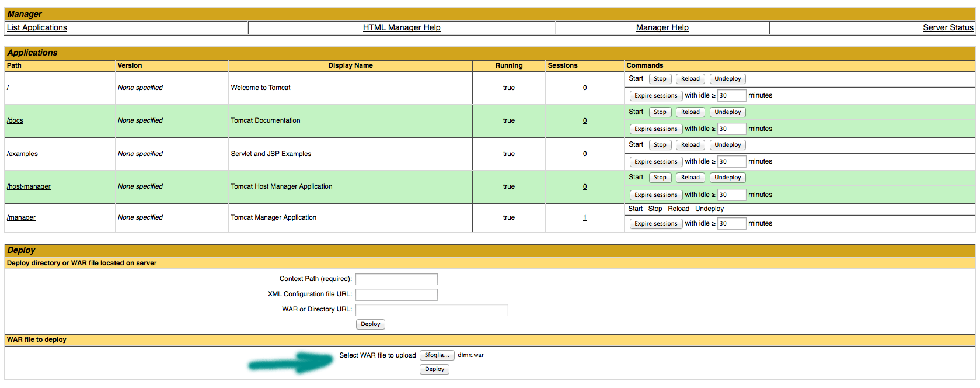Click the Running value "true" in /examples row
Viewport: 980px width, 388px height.
(x=509, y=154)
